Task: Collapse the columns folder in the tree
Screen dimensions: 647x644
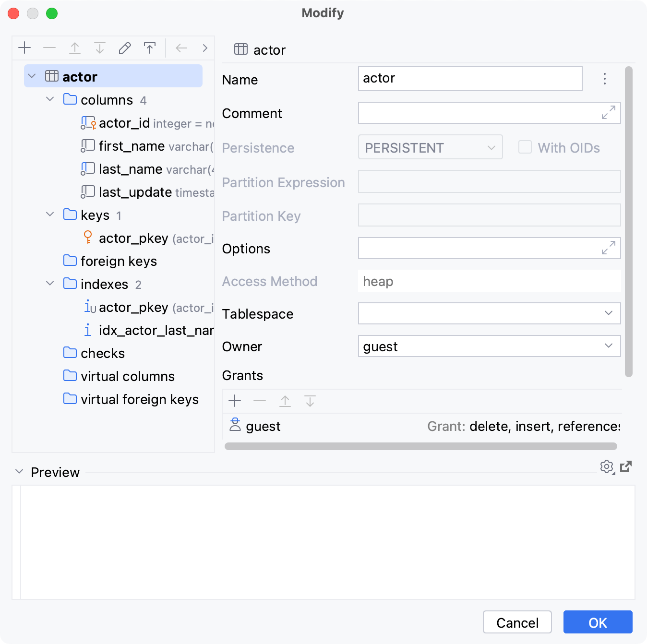Action: click(50, 99)
